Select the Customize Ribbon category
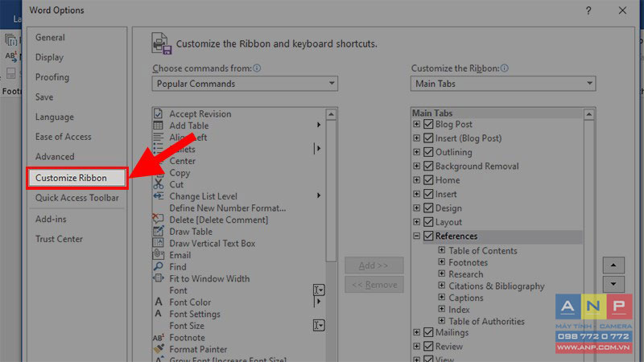 click(x=77, y=178)
